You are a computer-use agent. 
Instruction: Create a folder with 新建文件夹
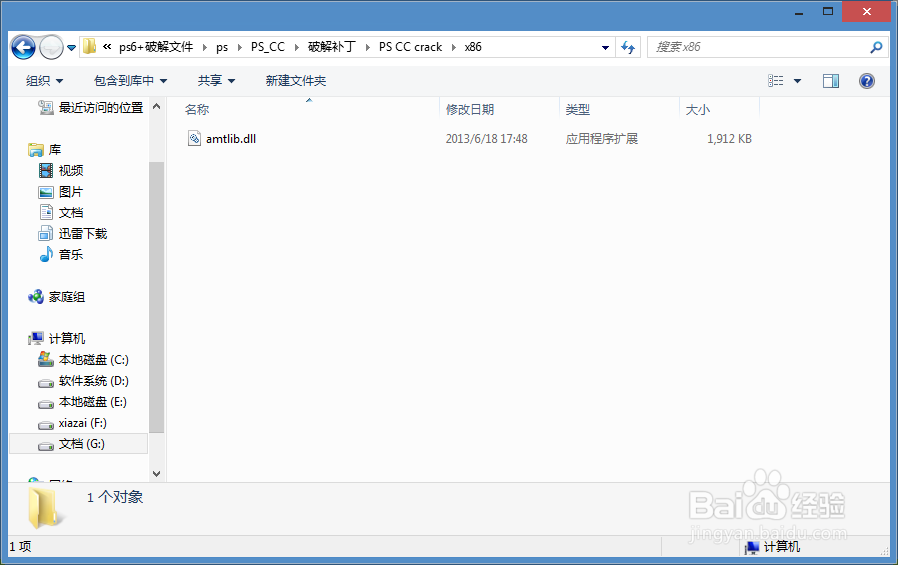(x=296, y=81)
